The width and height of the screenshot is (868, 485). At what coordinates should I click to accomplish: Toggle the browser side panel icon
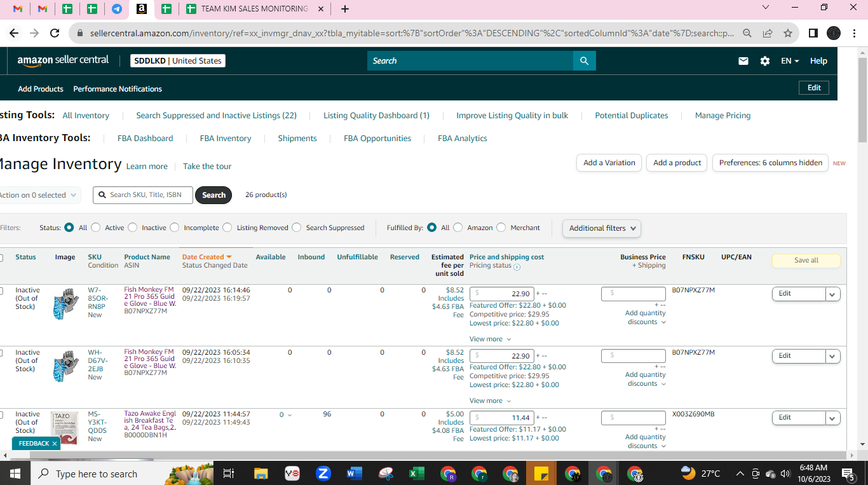point(813,33)
